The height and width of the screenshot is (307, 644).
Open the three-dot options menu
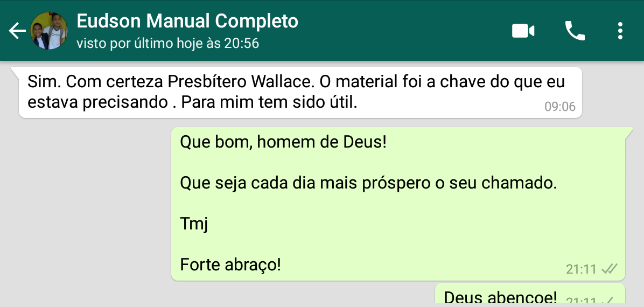[x=620, y=31]
